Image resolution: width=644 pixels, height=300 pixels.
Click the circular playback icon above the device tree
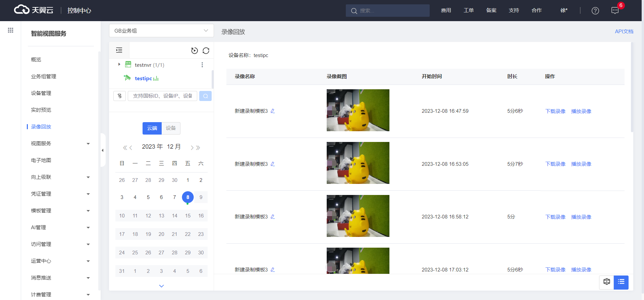tap(194, 51)
